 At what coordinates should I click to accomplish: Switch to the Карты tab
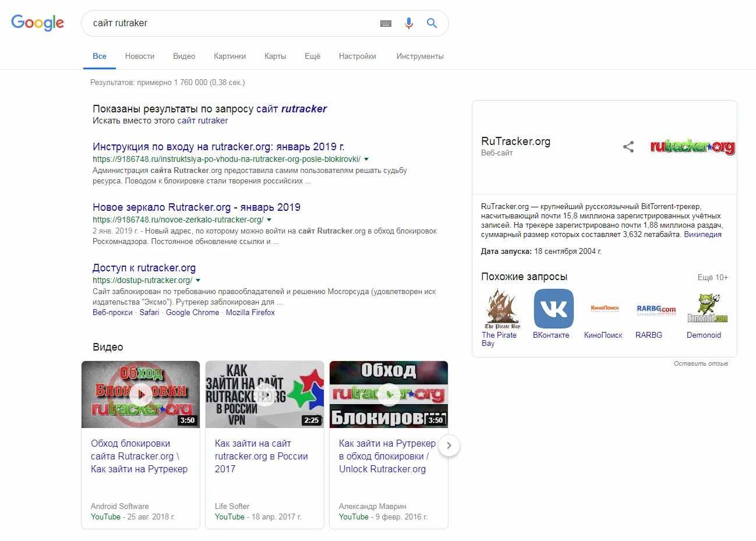[x=275, y=56]
